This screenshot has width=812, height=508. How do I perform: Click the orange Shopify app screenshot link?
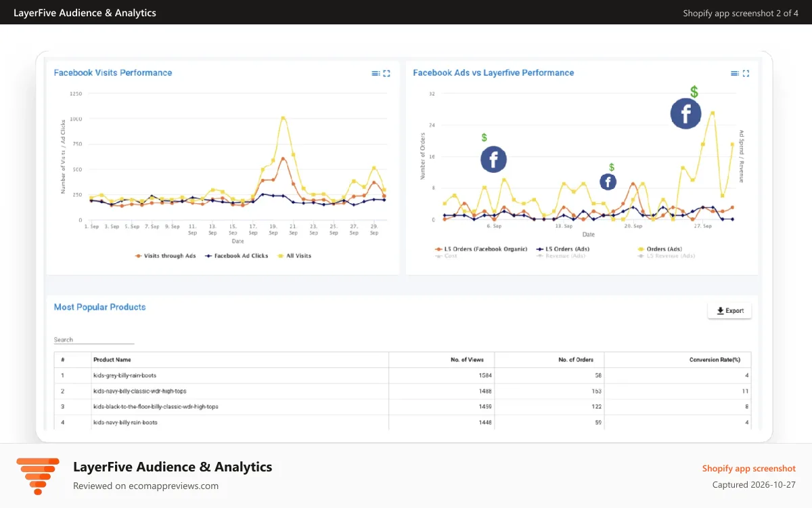749,469
